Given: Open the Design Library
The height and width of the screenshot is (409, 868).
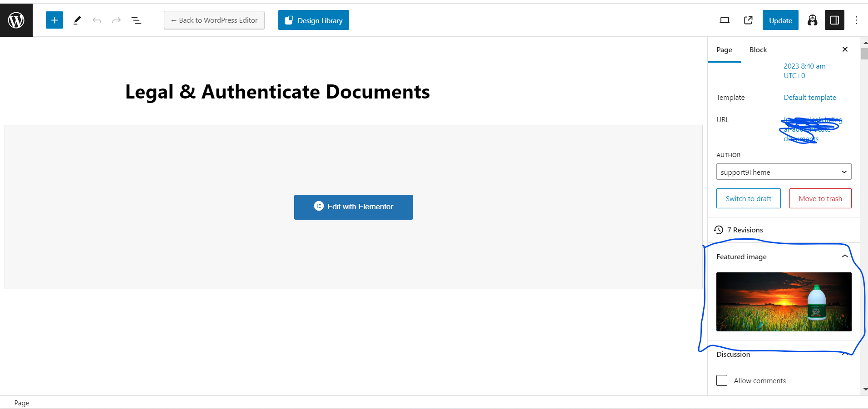Looking at the screenshot, I should (314, 20).
